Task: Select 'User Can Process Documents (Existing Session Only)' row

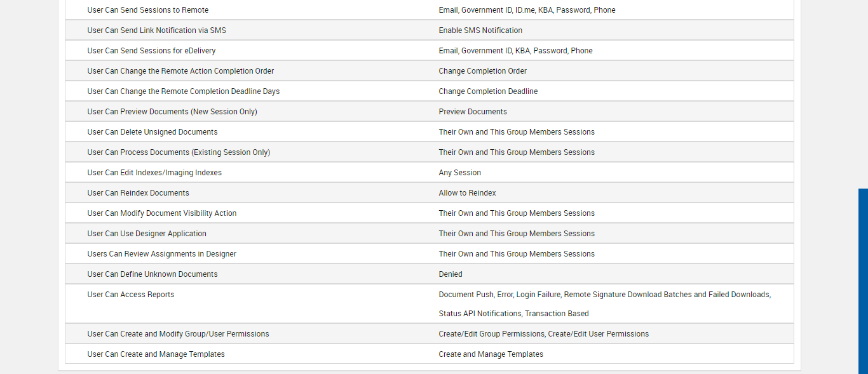Action: pyautogui.click(x=179, y=152)
